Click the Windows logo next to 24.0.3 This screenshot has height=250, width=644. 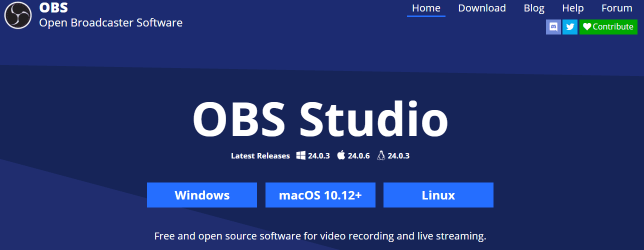tap(301, 155)
